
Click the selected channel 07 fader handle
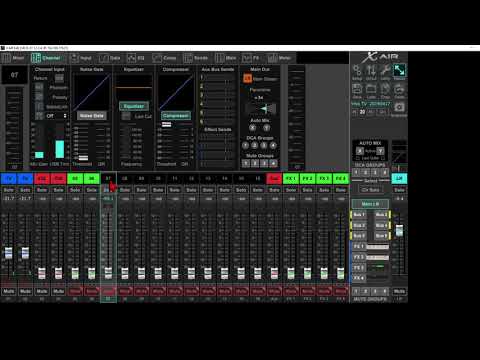pos(108,273)
